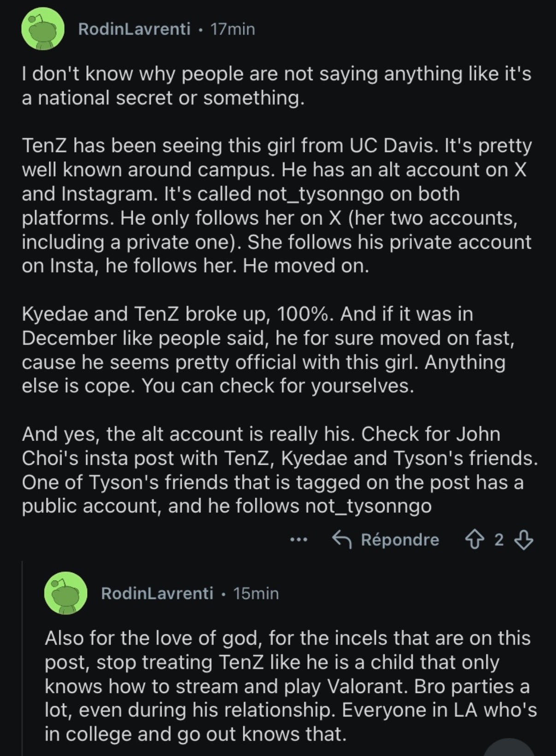Tap the reply text starting "Also for the love"
The width and height of the screenshot is (556, 756).
click(290, 686)
